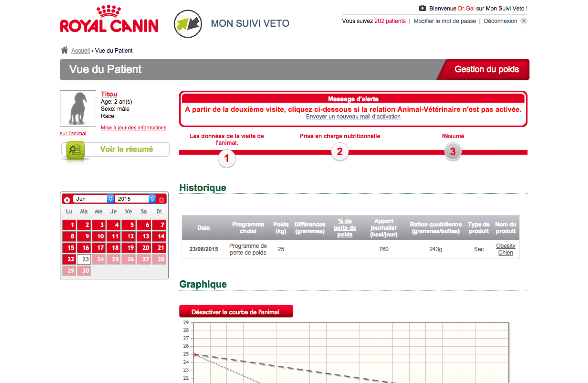Click the Graphique section heading
This screenshot has width=588, height=383.
click(x=203, y=284)
